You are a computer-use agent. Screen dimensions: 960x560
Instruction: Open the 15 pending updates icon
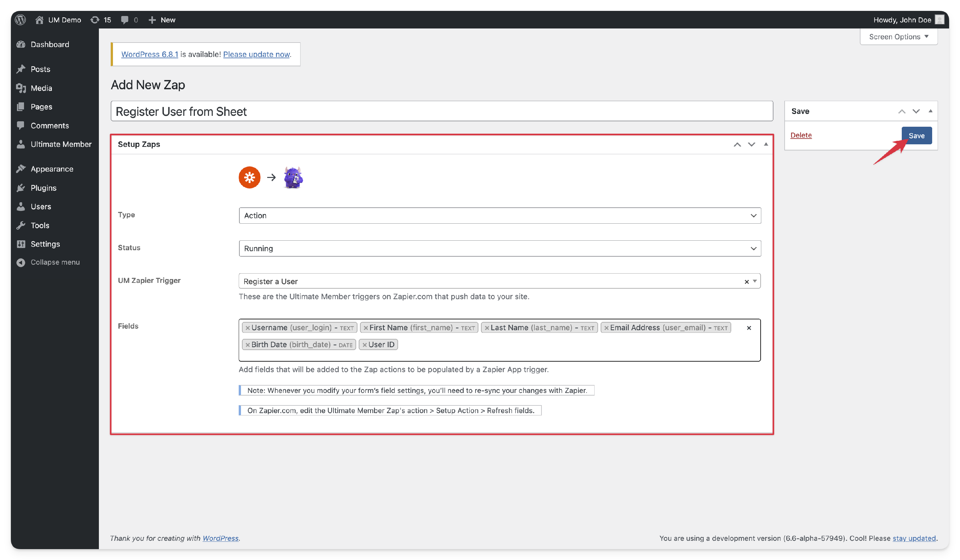[x=100, y=20]
